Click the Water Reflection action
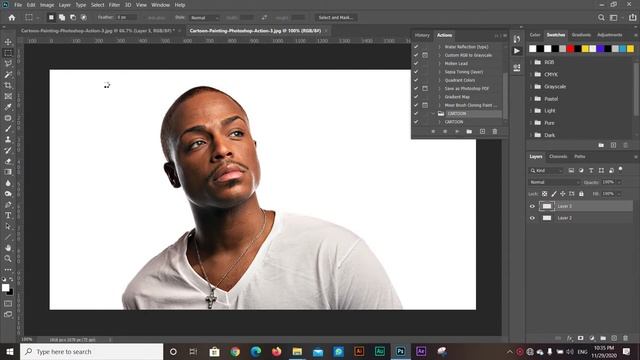Viewport: 640px width, 360px height. click(x=466, y=47)
